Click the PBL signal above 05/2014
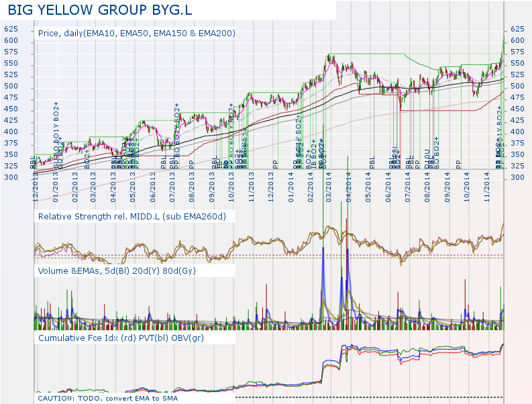The image size is (532, 404). (x=372, y=162)
